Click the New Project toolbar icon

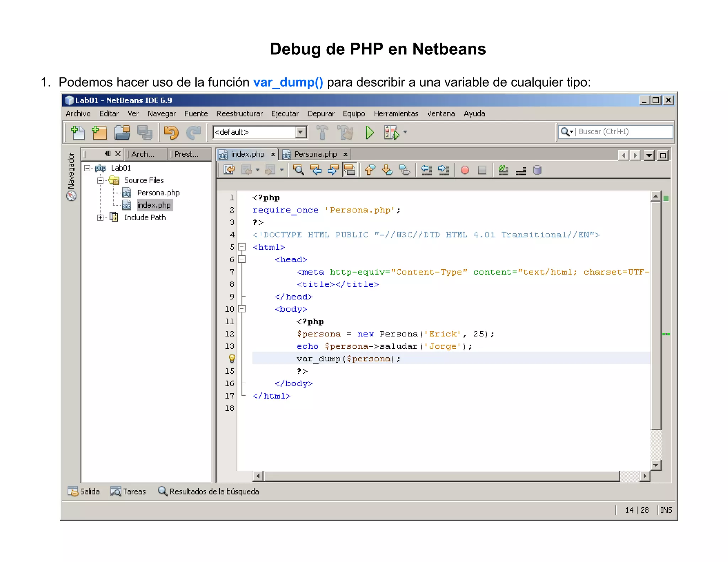[x=99, y=133]
